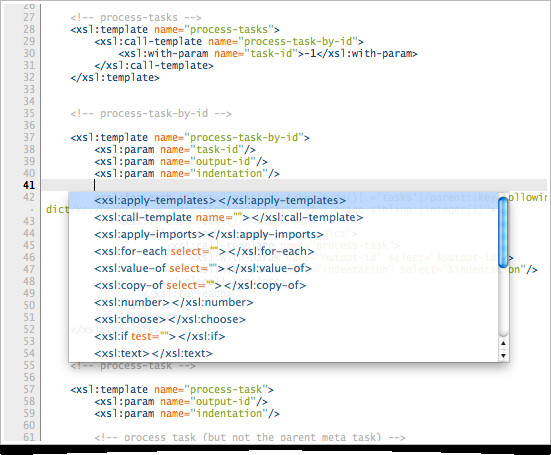Click the 'process-task-by-id' comment line
The width and height of the screenshot is (551, 455).
tap(151, 113)
